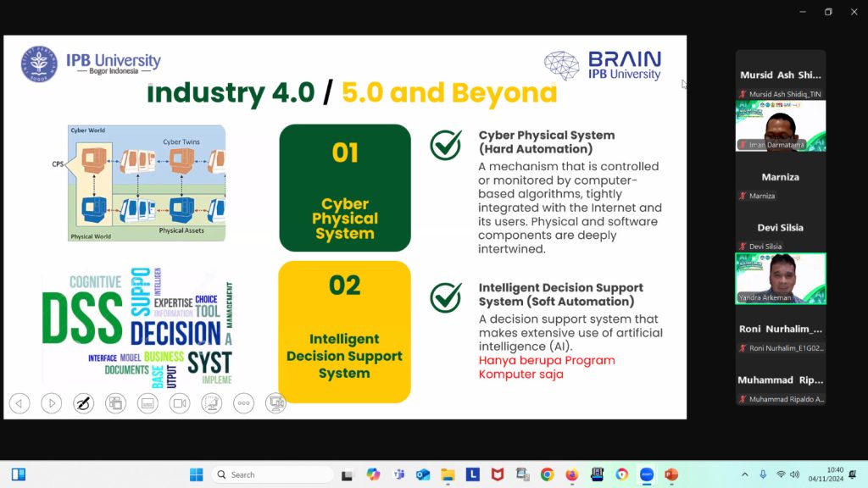Click the Marniza participant tile
Viewport: 868px width, 488px height.
(x=781, y=177)
